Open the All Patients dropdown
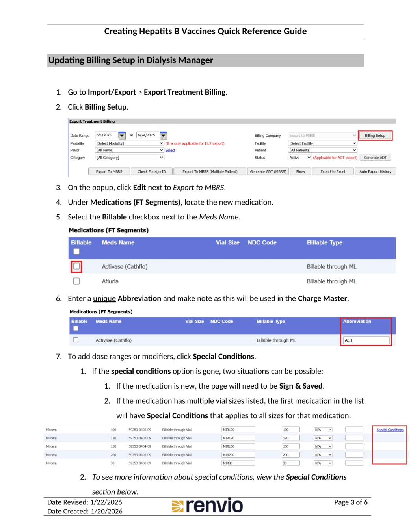Viewport: 411px width, 532px height. [x=322, y=150]
